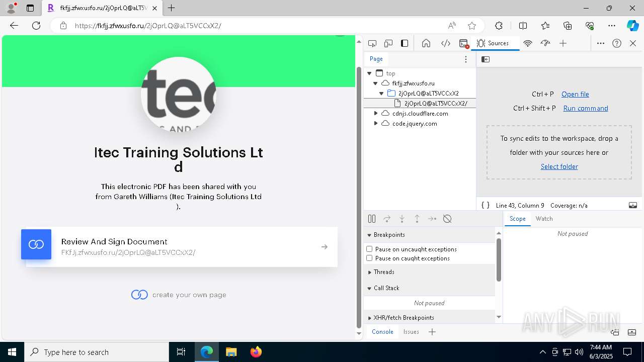Collapse the top frame tree node
644x362 pixels.
(369, 73)
